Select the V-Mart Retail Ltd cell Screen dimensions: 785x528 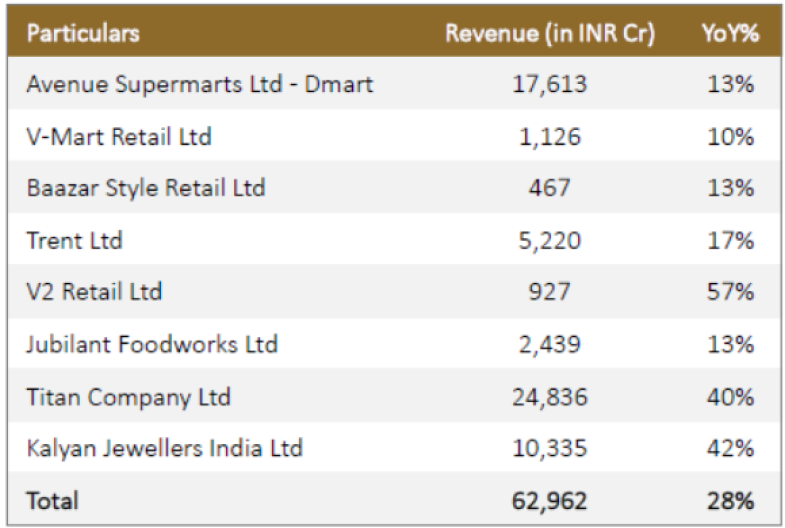[x=119, y=137]
